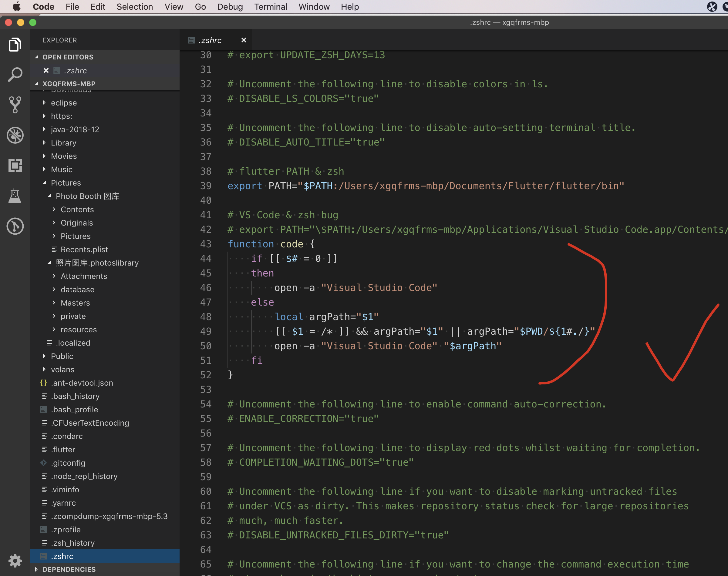Viewport: 728px width, 576px height.
Task: Collapse the Pictures folder
Action: coord(66,183)
